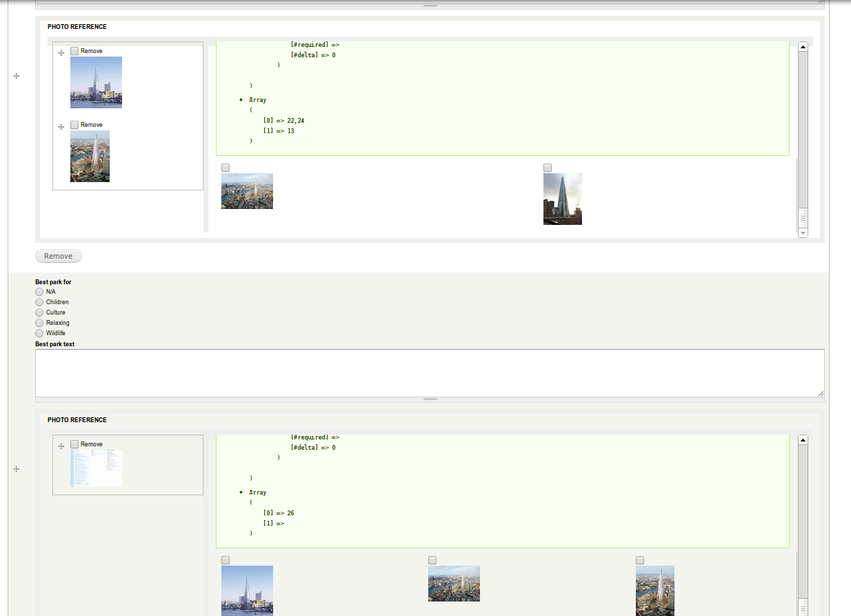Click top gallery scrollbar thumb
851x616 pixels.
coord(803,217)
